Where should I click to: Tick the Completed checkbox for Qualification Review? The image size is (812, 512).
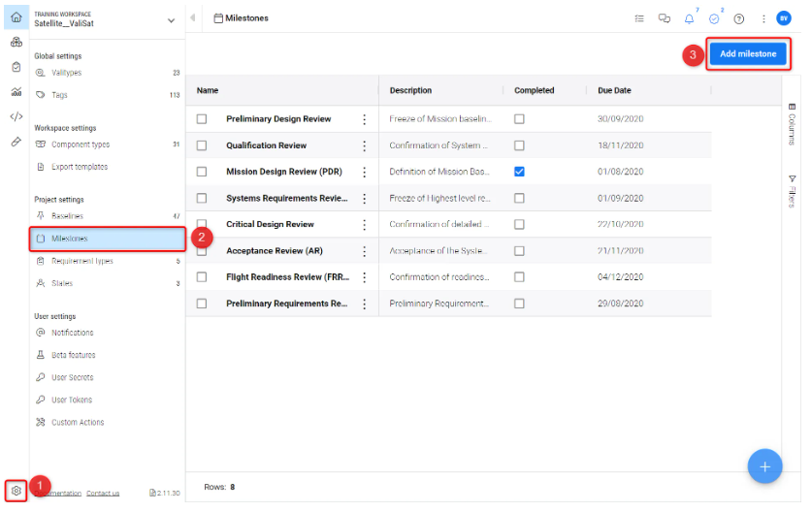point(519,145)
